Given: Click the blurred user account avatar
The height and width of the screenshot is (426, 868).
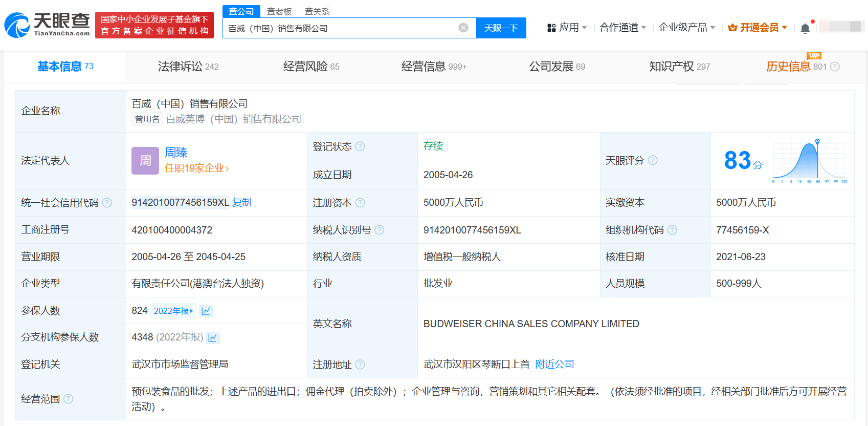Looking at the screenshot, I should coord(841,26).
